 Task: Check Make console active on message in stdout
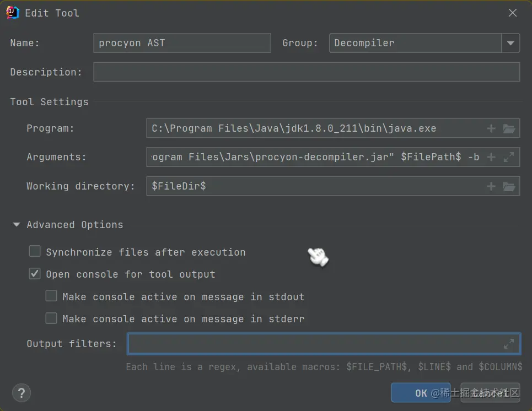point(51,295)
